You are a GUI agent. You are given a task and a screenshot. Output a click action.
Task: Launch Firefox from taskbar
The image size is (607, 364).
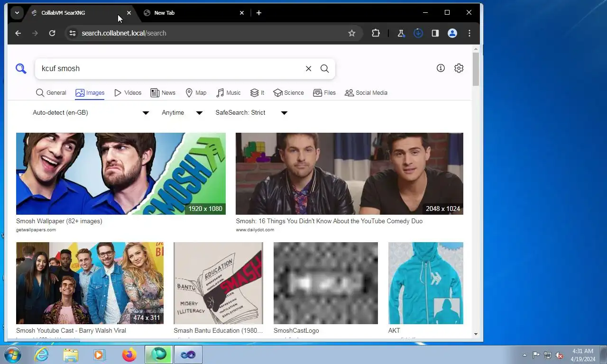pyautogui.click(x=129, y=355)
